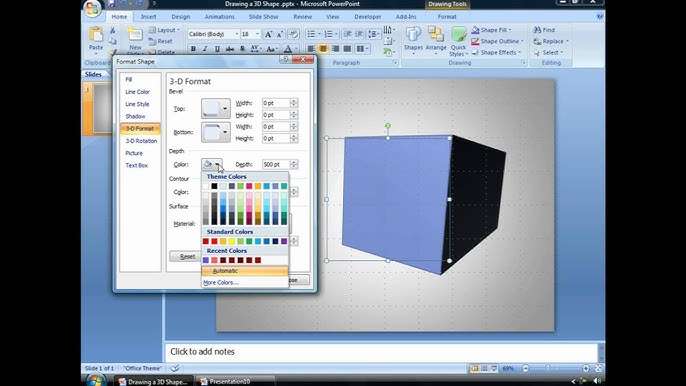This screenshot has width=686, height=386.
Task: Open the font size dropdown
Action: [x=257, y=34]
